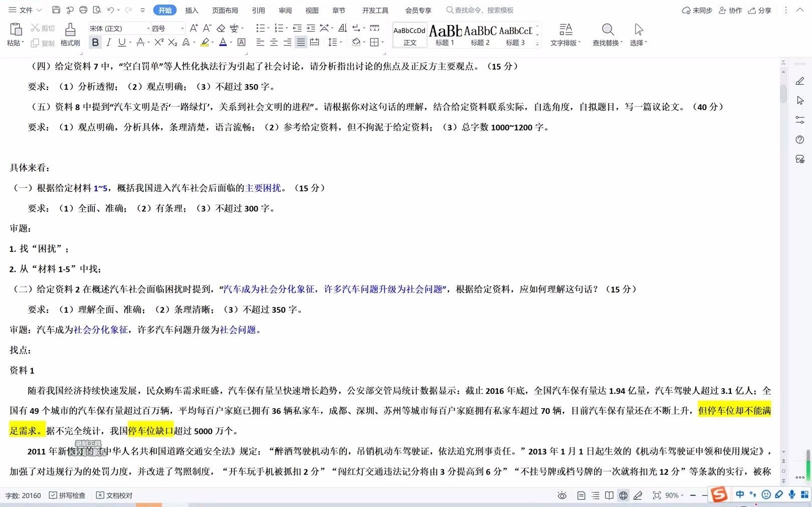
Task: Click the zoom out minus in the status bar
Action: [693, 495]
